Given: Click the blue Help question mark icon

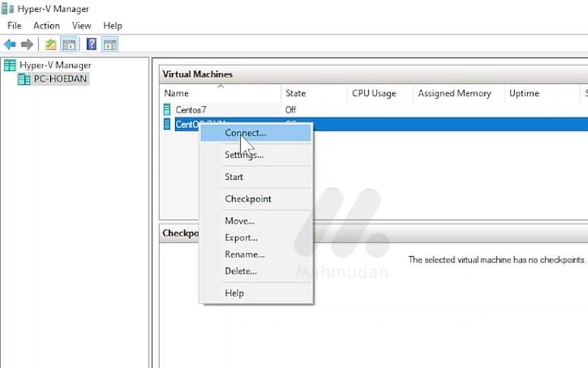Looking at the screenshot, I should pyautogui.click(x=91, y=44).
